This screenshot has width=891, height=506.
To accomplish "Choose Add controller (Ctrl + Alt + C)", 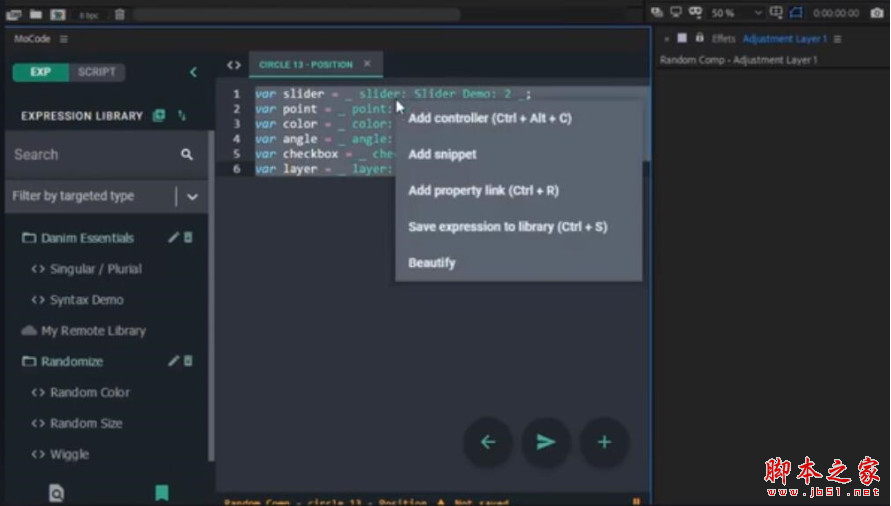I will coord(490,118).
